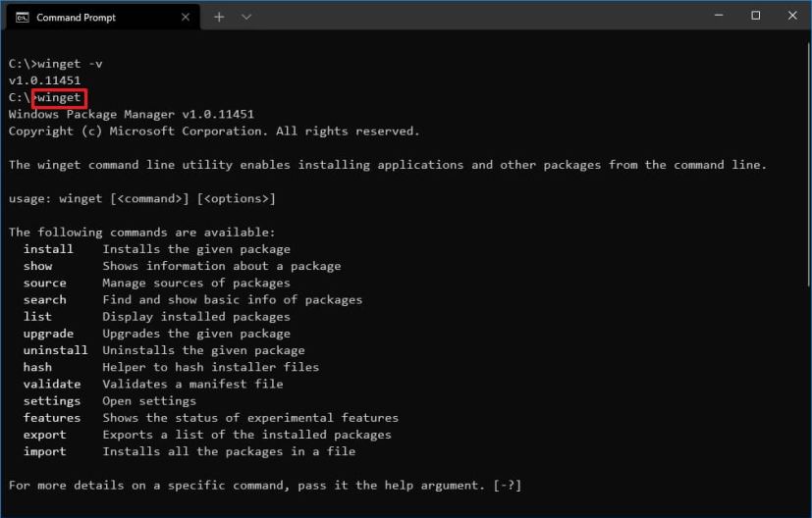Viewport: 812px width, 518px height.
Task: Click 'Shows information about a package' description
Action: point(222,266)
